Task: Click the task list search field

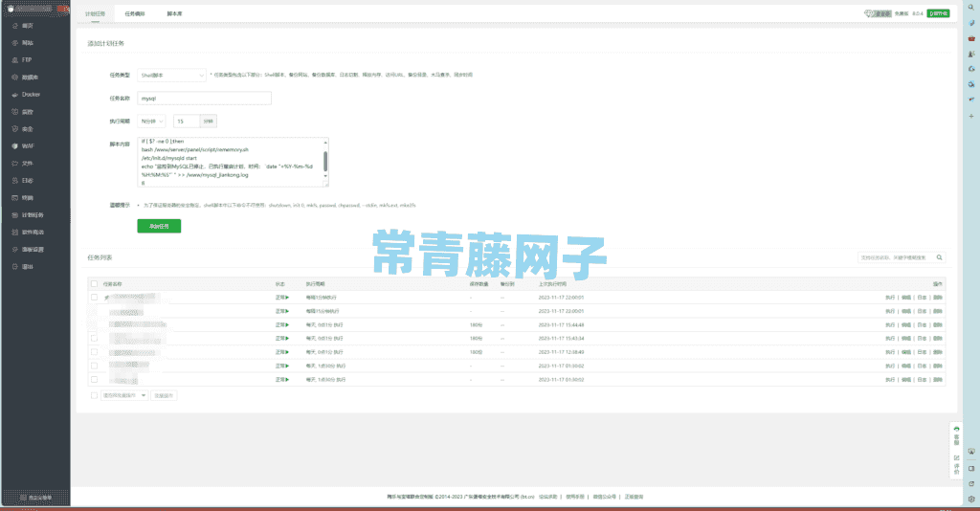Action: click(x=896, y=257)
